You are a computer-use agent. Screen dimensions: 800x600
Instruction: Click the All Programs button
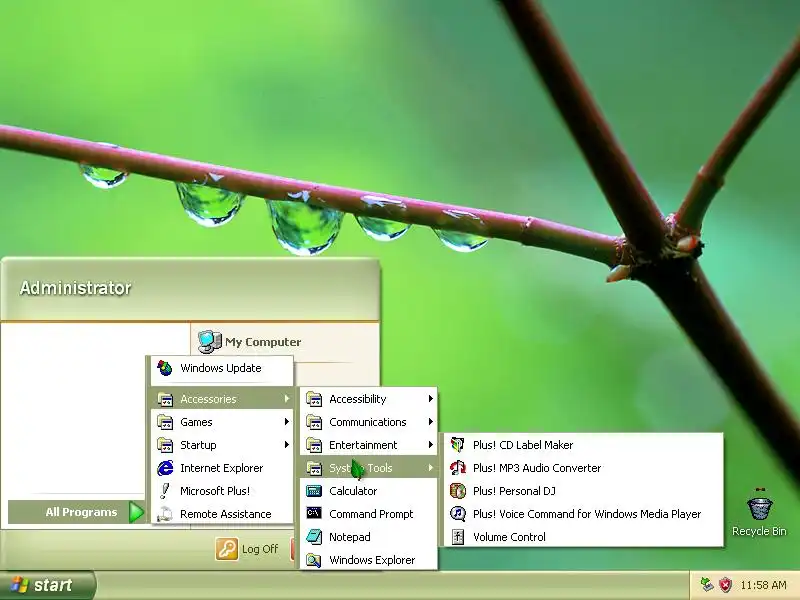tap(78, 512)
